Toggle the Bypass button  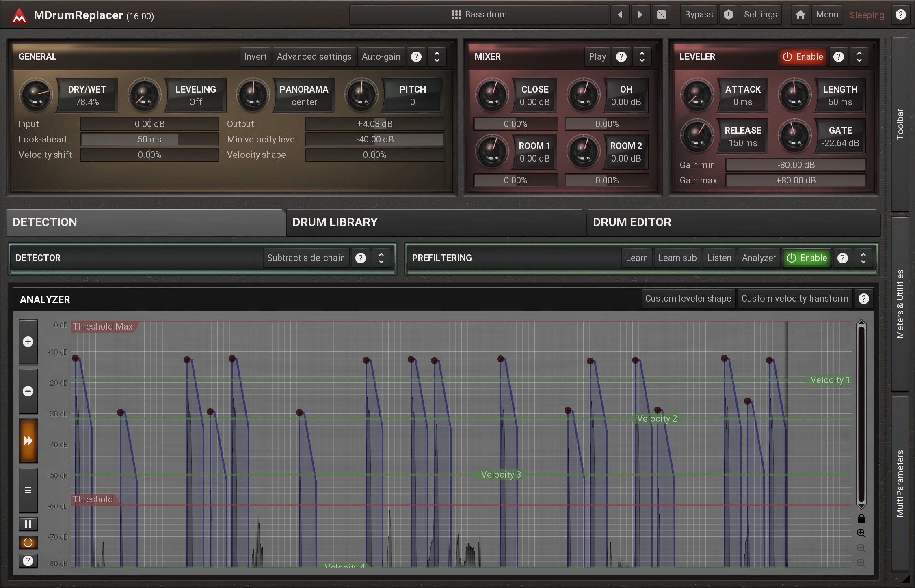(x=699, y=15)
